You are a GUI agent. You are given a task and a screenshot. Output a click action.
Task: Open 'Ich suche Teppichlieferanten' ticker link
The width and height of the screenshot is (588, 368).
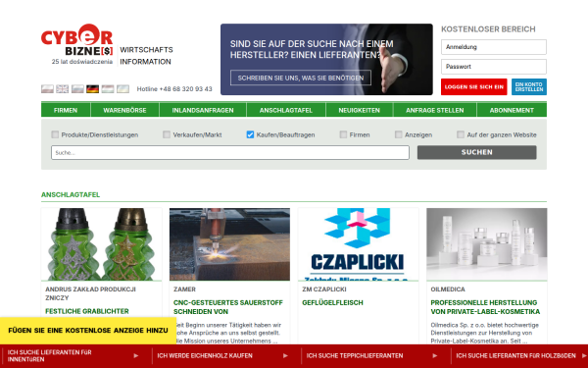[355, 355]
